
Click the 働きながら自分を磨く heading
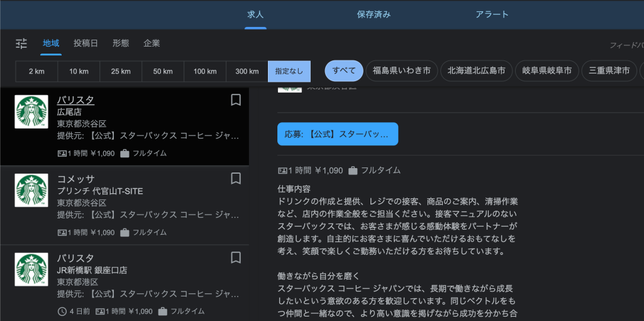[318, 276]
